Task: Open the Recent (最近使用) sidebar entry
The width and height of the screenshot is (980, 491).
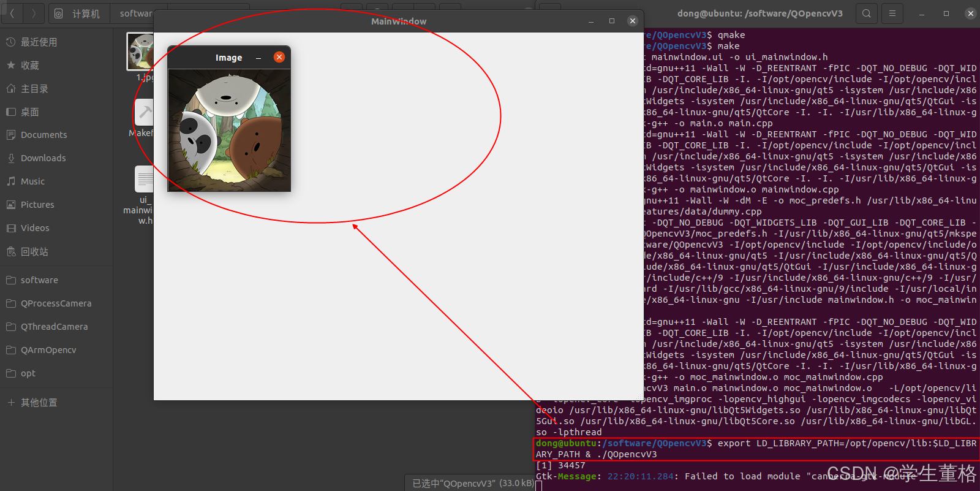Action: (56, 42)
